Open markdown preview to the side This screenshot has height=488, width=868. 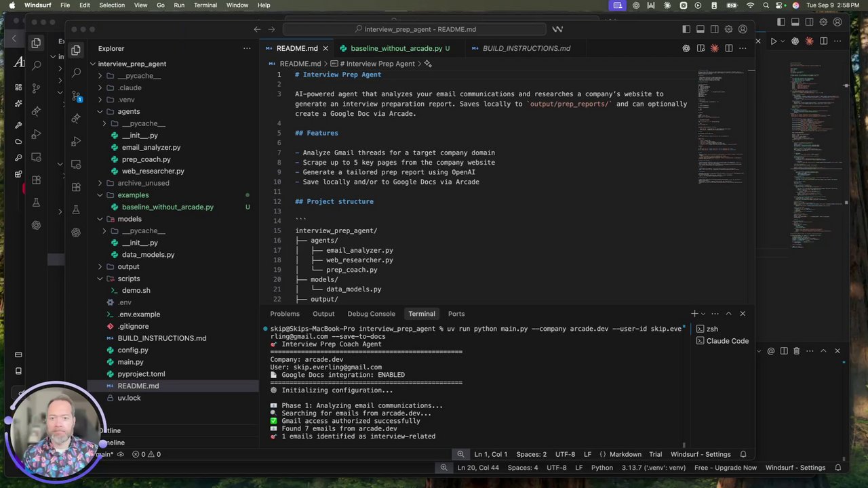tap(701, 48)
